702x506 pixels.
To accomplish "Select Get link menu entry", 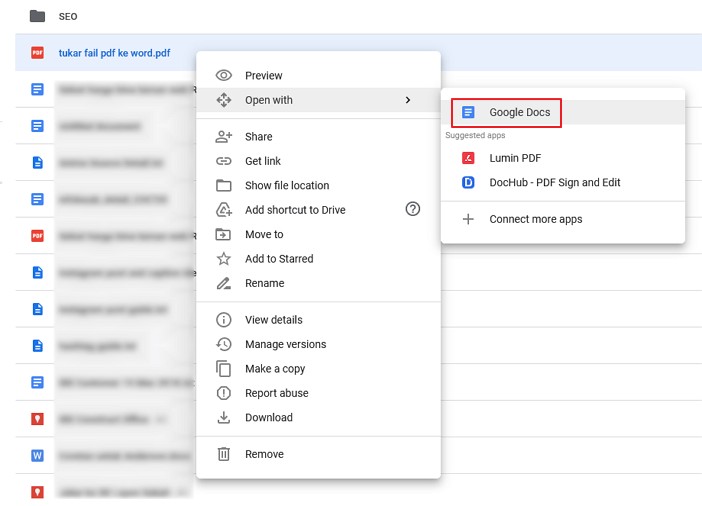I will 318,161.
